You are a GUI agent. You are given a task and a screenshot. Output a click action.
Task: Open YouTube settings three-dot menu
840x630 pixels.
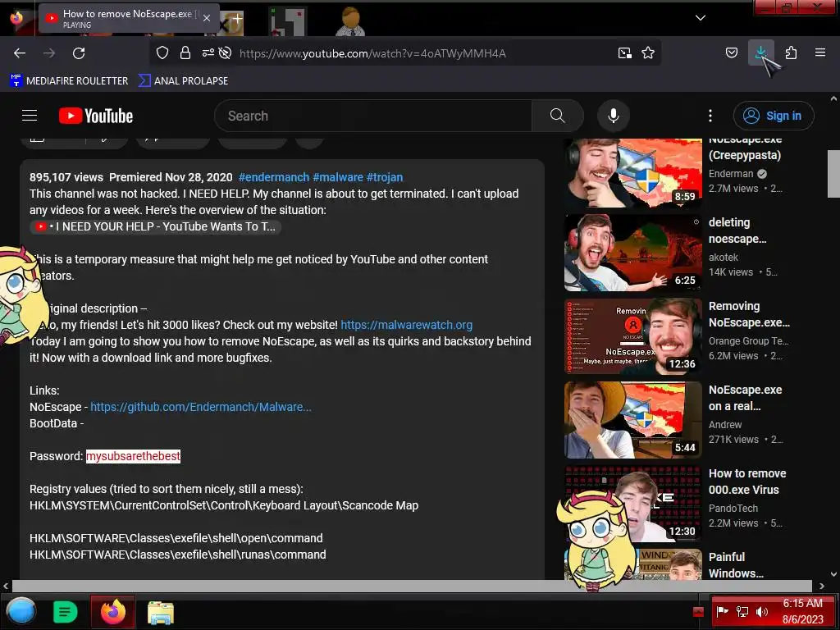pyautogui.click(x=710, y=116)
